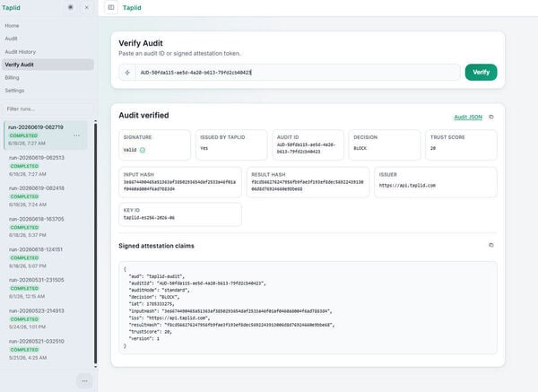
Task: Close the sidebar with the X icon
Action: click(x=87, y=7)
